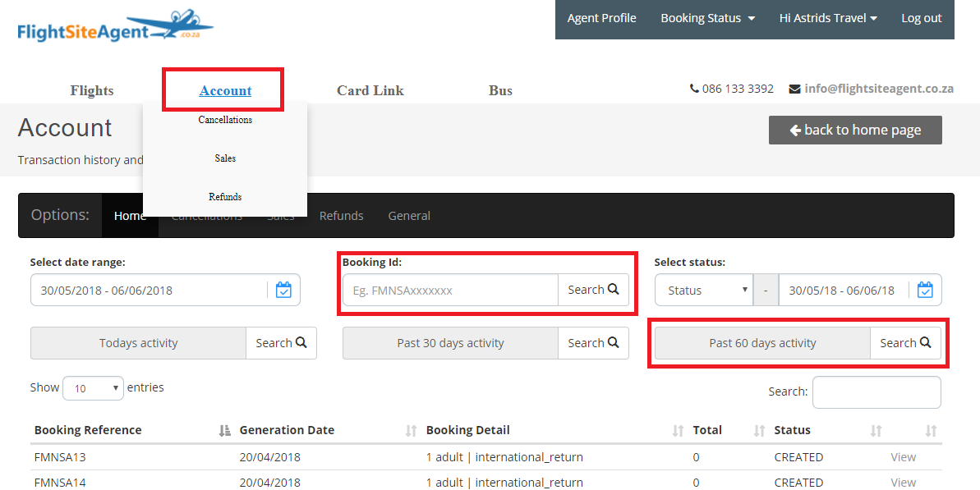Image resolution: width=980 pixels, height=490 pixels.
Task: Search Todays activity
Action: tap(281, 343)
